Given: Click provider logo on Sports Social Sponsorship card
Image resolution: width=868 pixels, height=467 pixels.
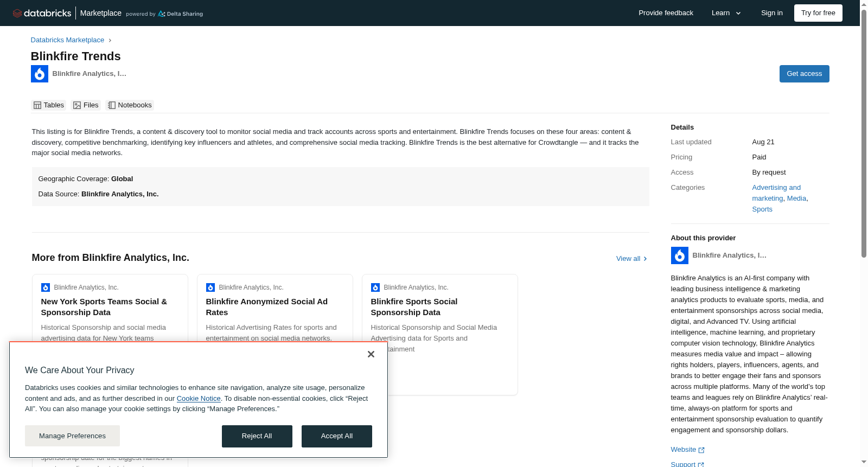Looking at the screenshot, I should click(x=375, y=287).
